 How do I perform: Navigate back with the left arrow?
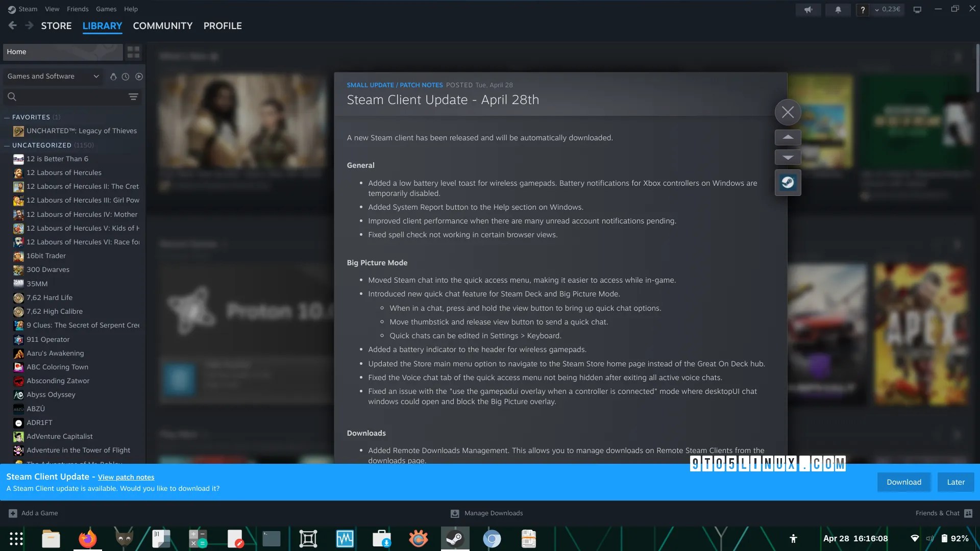pos(13,26)
